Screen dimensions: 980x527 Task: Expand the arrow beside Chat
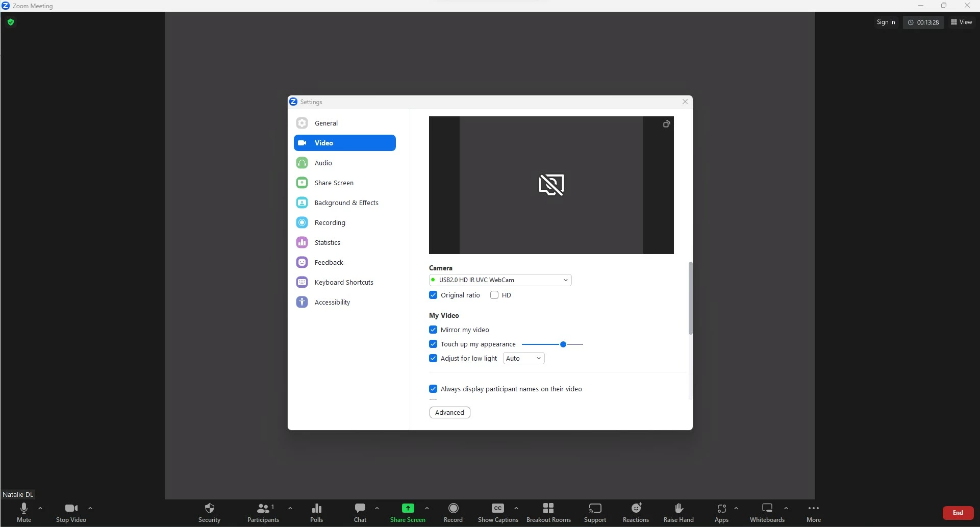click(377, 508)
